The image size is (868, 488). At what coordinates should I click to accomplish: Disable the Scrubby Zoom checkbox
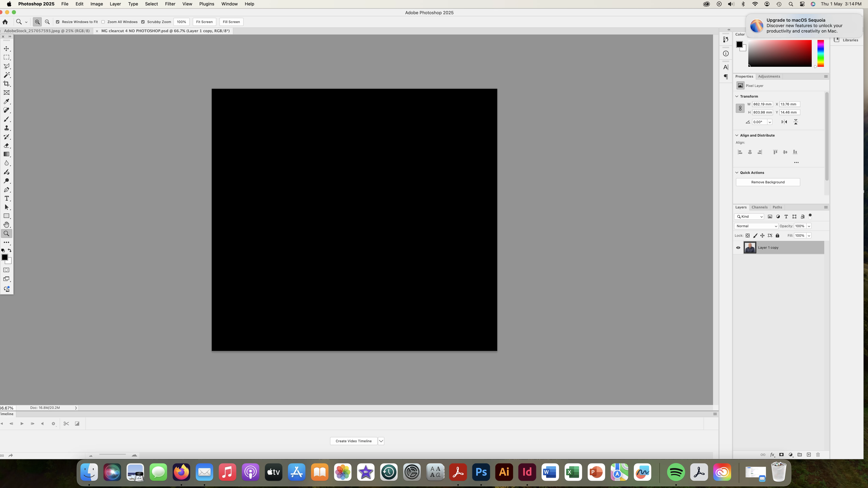pyautogui.click(x=143, y=22)
